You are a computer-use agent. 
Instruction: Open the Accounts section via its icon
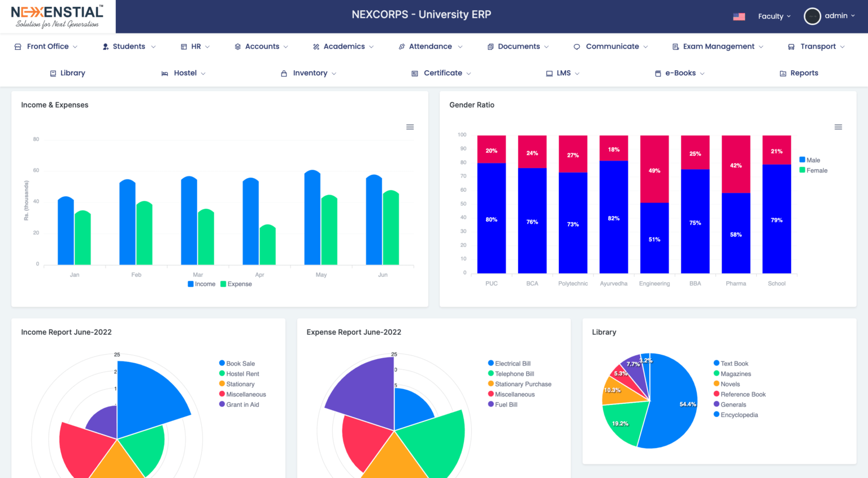(x=237, y=46)
